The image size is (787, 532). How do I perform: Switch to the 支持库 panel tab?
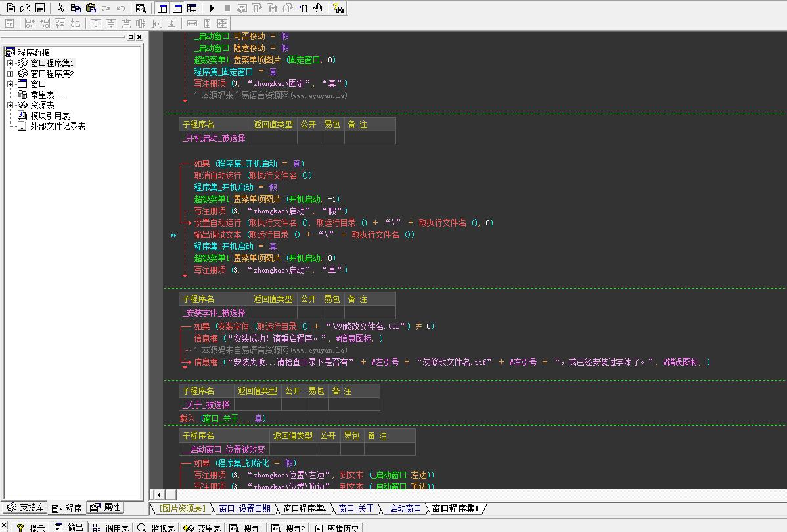point(26,508)
